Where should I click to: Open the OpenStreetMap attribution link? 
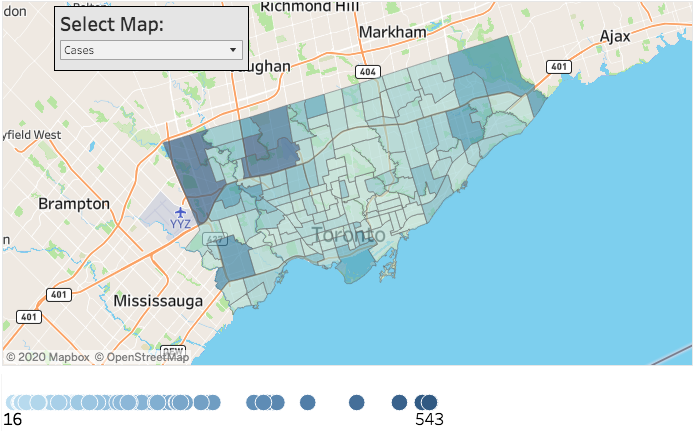tap(141, 357)
